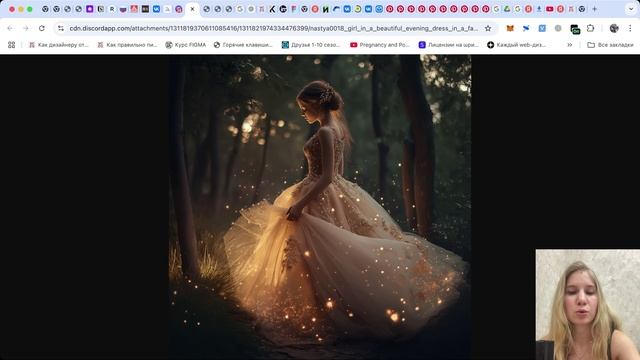The width and height of the screenshot is (640, 360).
Task: Open bookmark 'Как дизайнеру от...'
Action: 58,45
